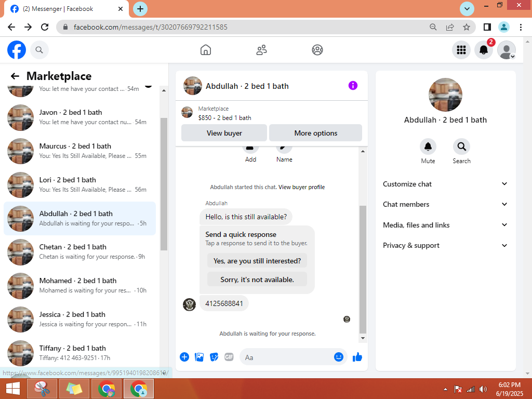This screenshot has height=399, width=532.
Task: Search in conversation icon
Action: 461,147
